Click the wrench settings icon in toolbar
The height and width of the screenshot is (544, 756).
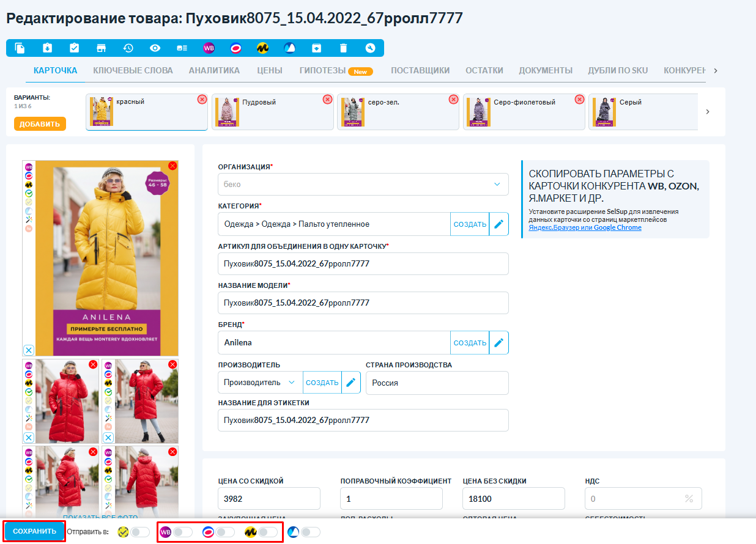coord(370,48)
